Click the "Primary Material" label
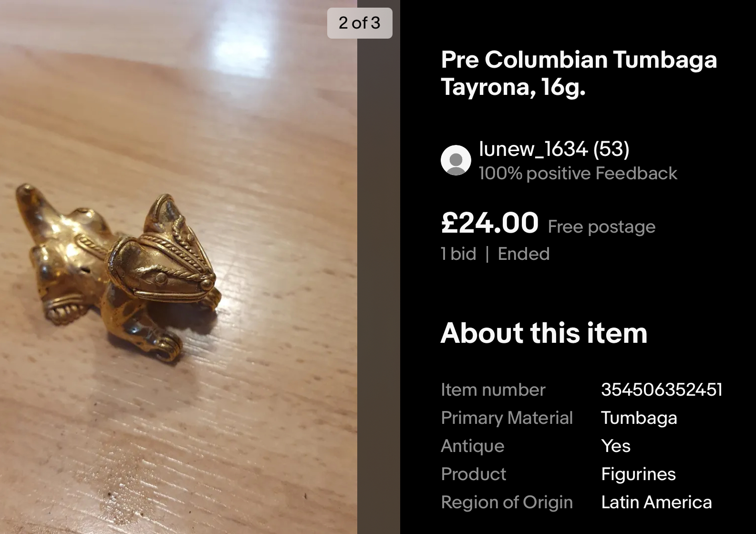Screen dimensions: 756x534 coord(507,418)
